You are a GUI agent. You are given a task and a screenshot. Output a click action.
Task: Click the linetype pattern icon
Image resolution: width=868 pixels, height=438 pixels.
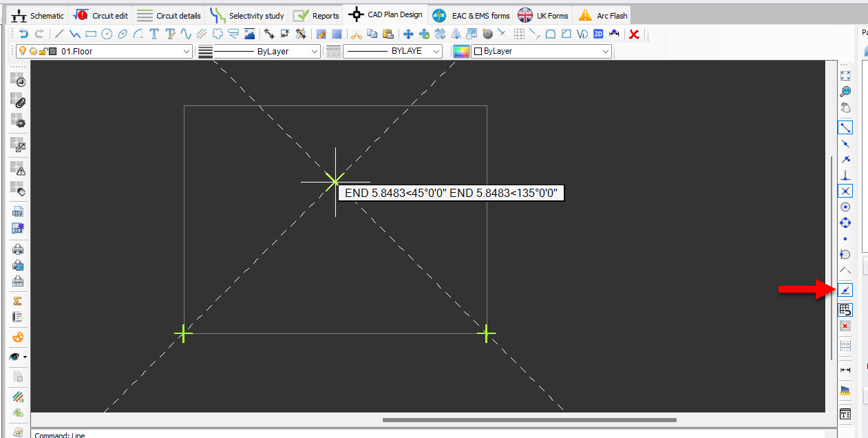334,51
